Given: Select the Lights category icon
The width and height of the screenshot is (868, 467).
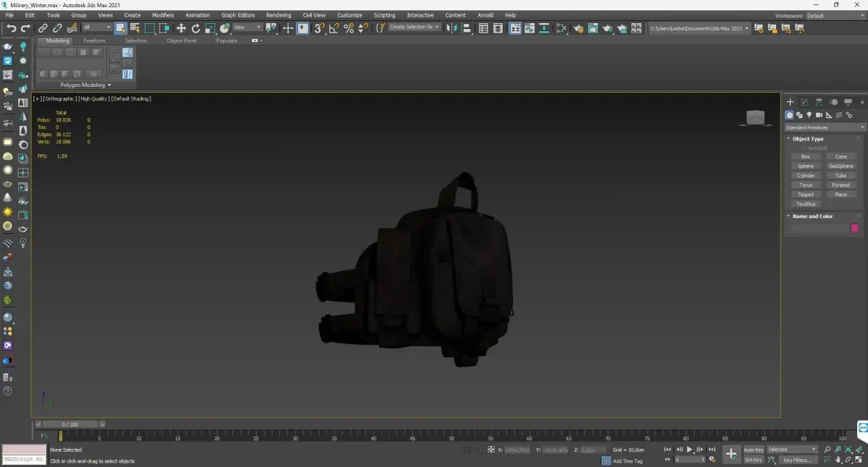Looking at the screenshot, I should click(x=809, y=114).
